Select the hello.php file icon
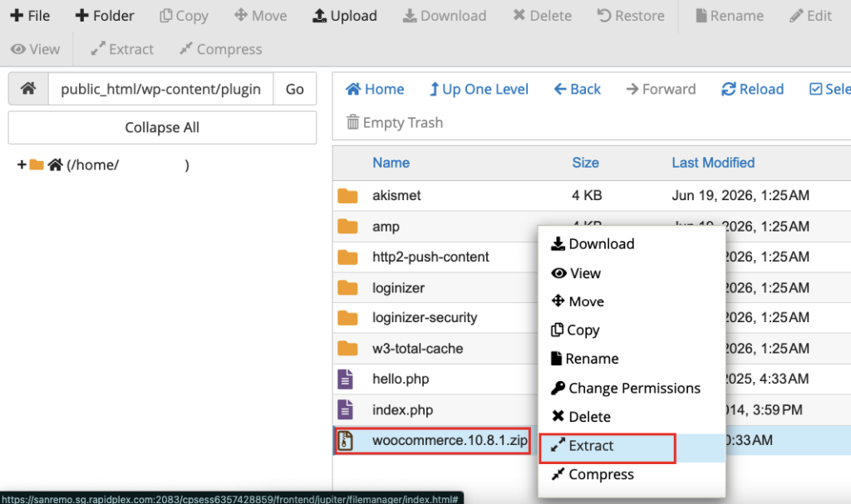 click(345, 379)
